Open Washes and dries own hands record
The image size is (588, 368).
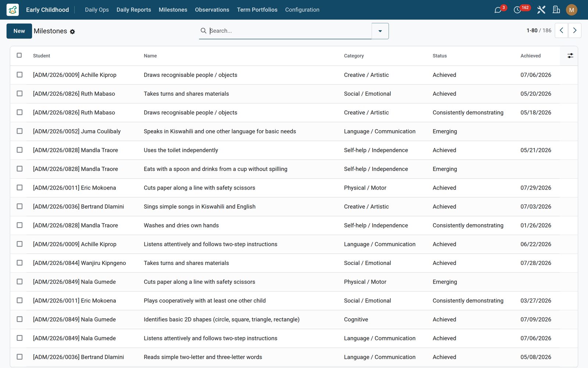[181, 225]
